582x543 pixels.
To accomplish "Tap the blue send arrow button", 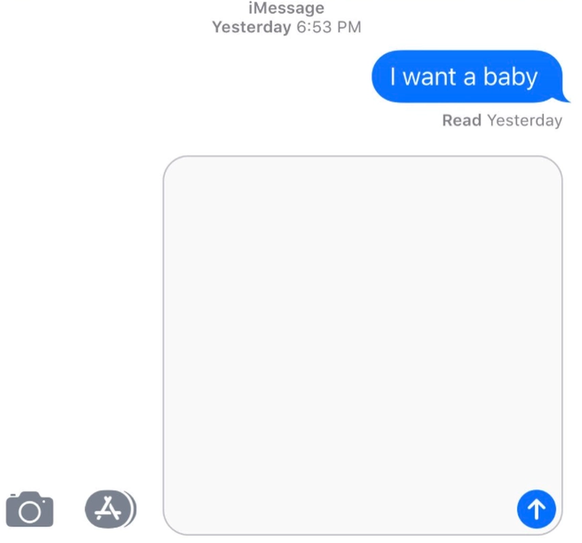I will 536,509.
